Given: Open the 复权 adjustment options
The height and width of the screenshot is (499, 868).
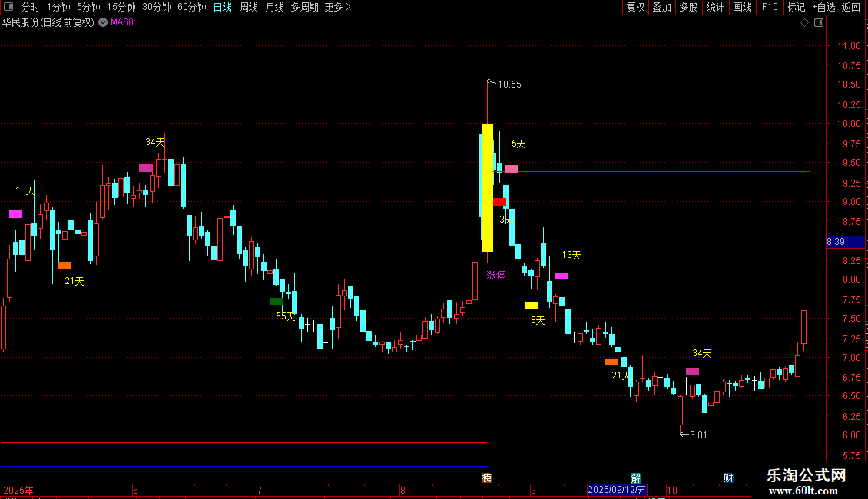Looking at the screenshot, I should (635, 7).
